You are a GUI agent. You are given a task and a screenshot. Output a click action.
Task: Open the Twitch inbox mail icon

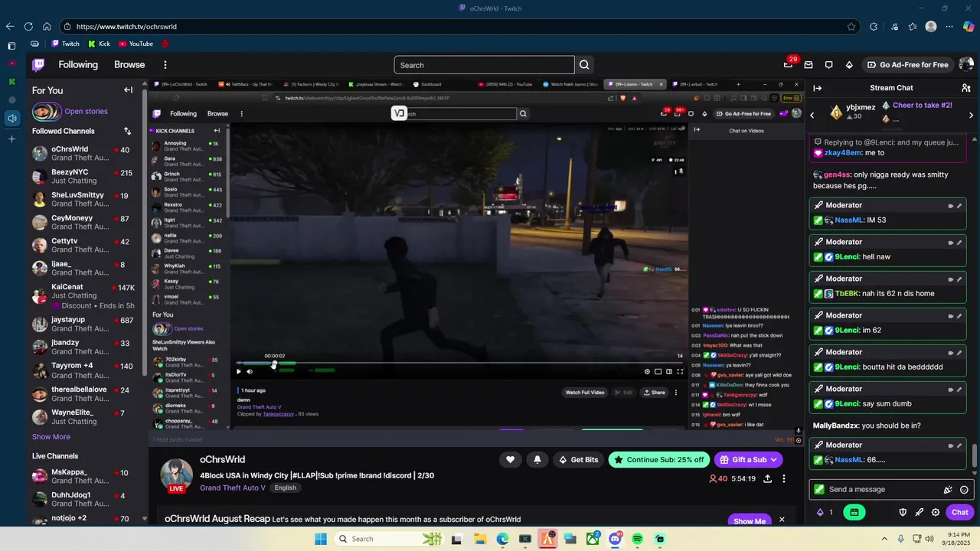[808, 65]
